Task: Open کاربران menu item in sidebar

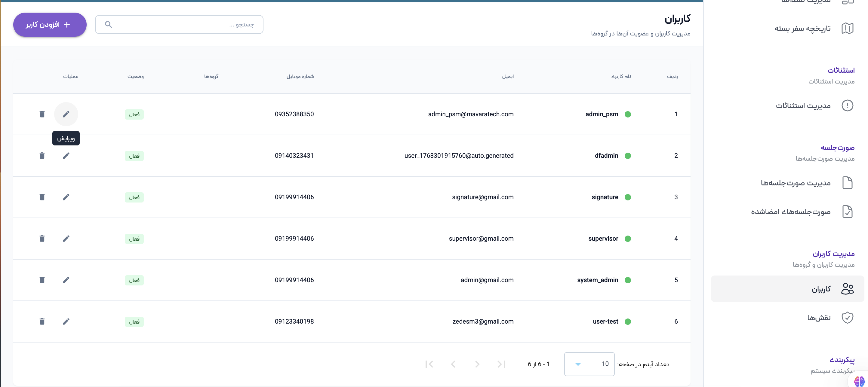Action: point(821,289)
